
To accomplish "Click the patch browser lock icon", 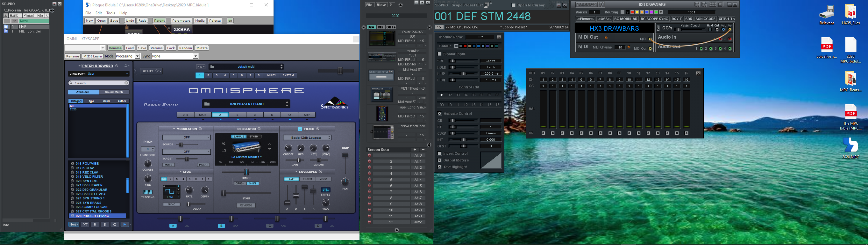I will (x=125, y=66).
